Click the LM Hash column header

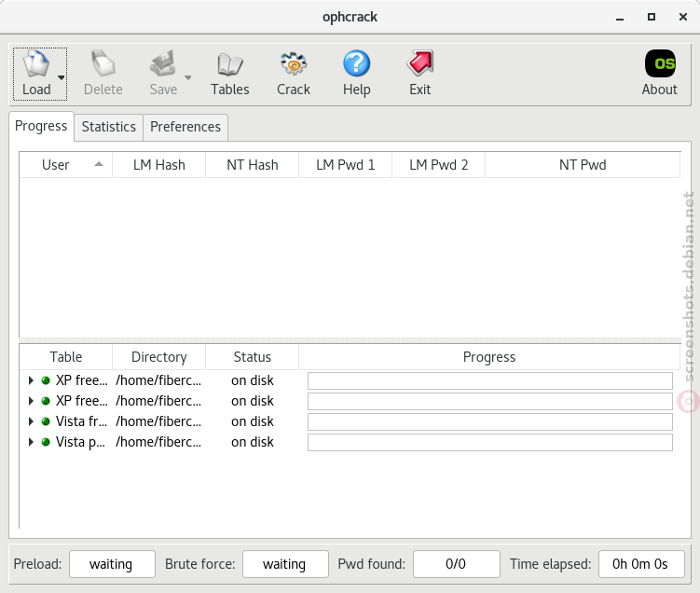tap(159, 165)
